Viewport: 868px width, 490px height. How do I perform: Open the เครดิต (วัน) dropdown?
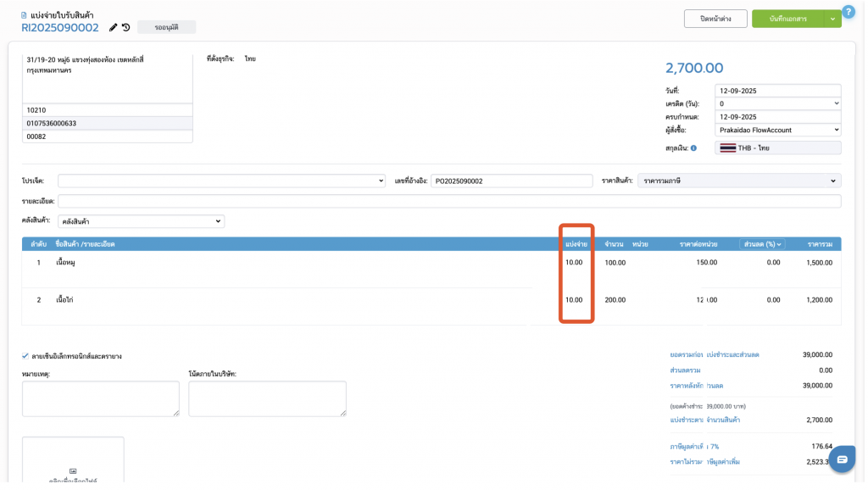[x=777, y=103]
